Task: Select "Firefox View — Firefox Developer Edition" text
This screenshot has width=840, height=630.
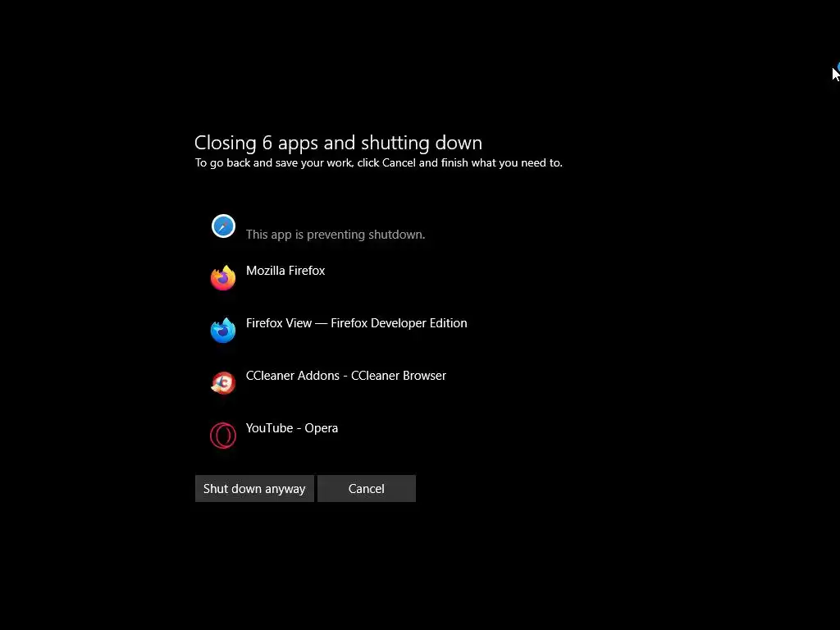Action: (356, 323)
